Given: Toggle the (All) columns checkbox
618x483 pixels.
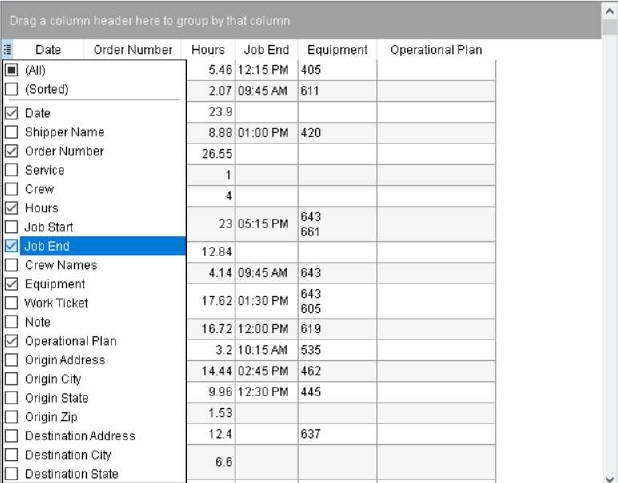Looking at the screenshot, I should [11, 70].
